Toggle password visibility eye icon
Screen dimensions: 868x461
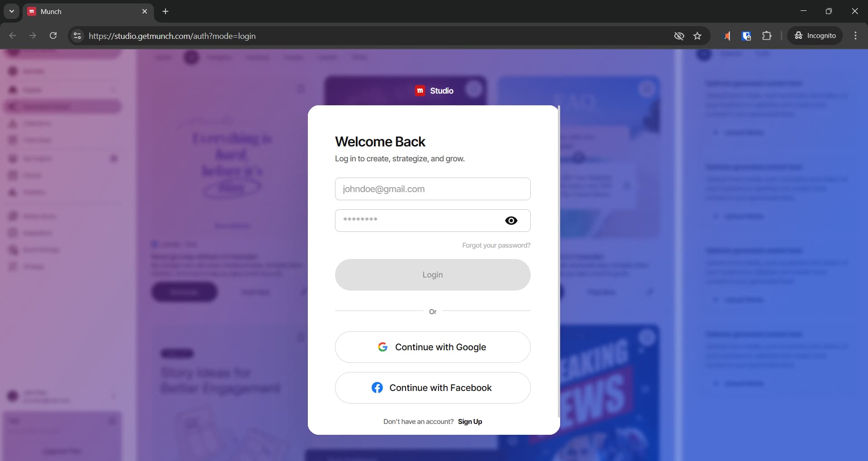(x=511, y=221)
